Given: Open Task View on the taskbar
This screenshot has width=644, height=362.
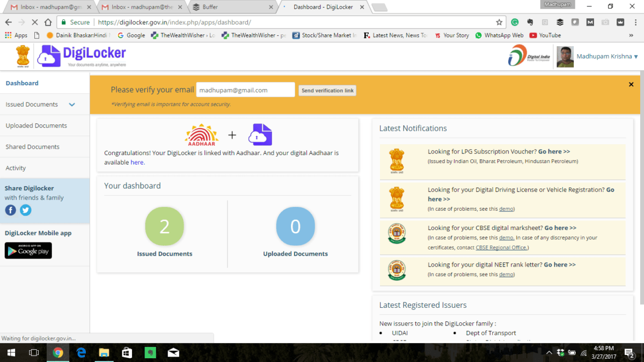Looking at the screenshot, I should click(34, 352).
